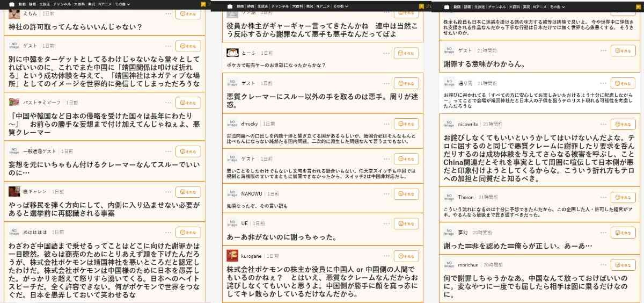Viewport: 644px width, 303px height.
Task: Open the Nアニメ menu in the right panel header
Action: pyautogui.click(x=539, y=7)
